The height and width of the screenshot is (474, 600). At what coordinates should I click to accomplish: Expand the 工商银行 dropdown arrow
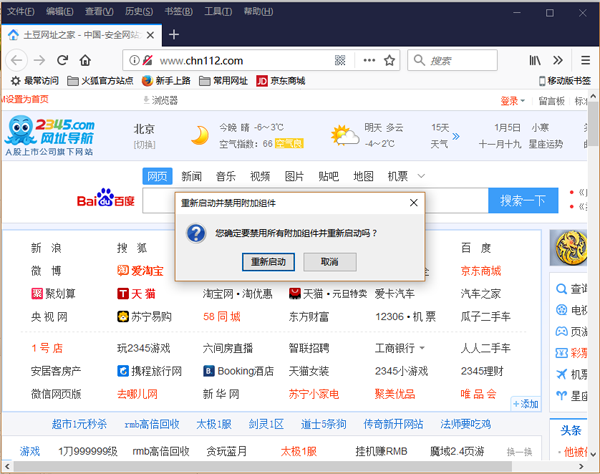click(422, 348)
